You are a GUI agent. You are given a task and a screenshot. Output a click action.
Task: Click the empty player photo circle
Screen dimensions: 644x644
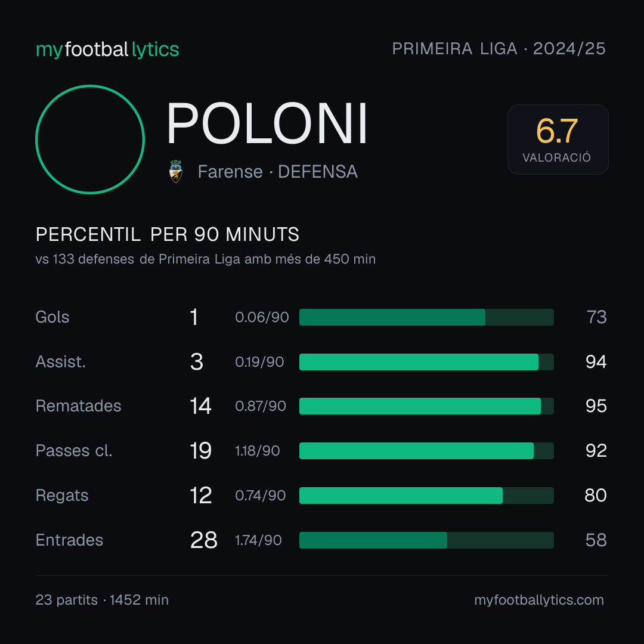pyautogui.click(x=90, y=139)
